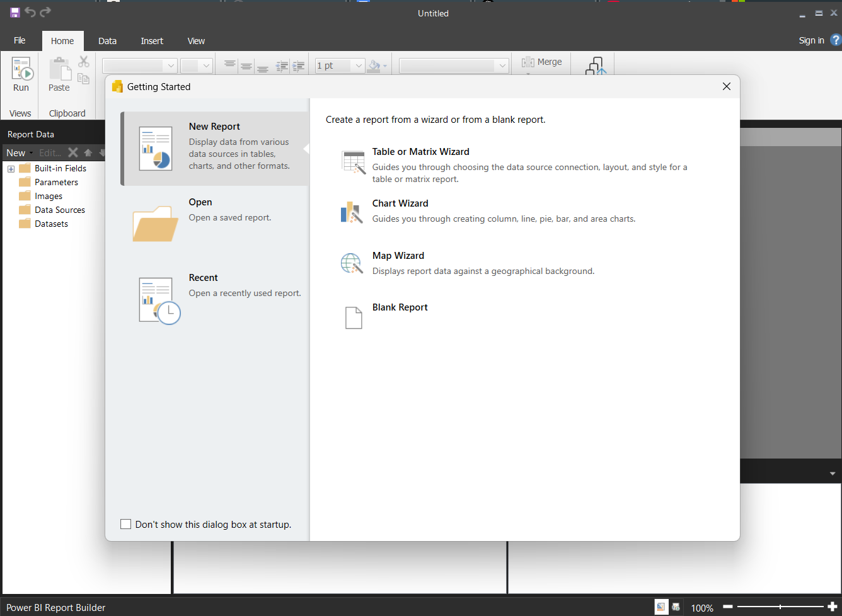
Task: Click the Redo arrow in title bar
Action: pyautogui.click(x=45, y=13)
